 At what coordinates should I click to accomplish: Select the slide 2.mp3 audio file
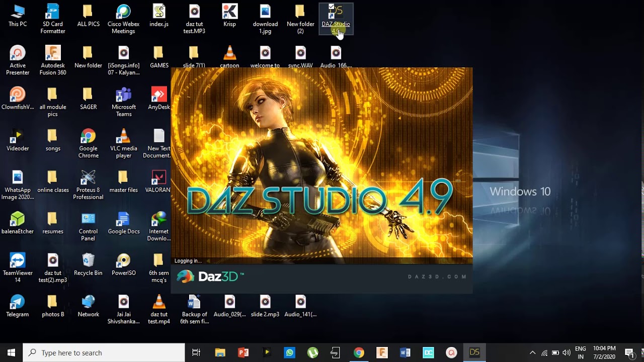click(265, 306)
